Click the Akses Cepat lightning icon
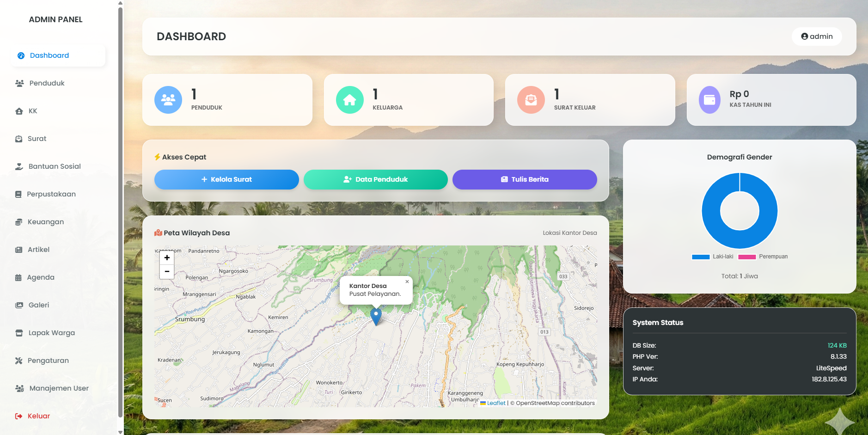 click(157, 157)
